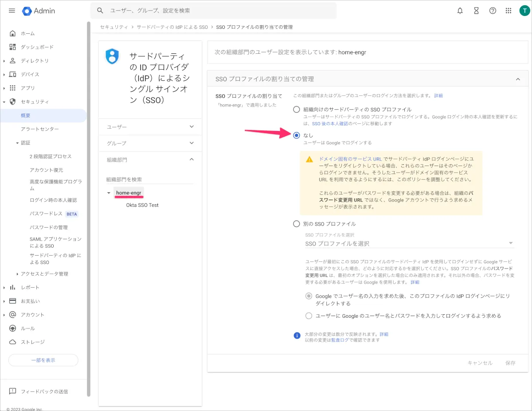Expand the ユーザー section chevron
Viewport: 532px width, 411px height.
coord(192,127)
